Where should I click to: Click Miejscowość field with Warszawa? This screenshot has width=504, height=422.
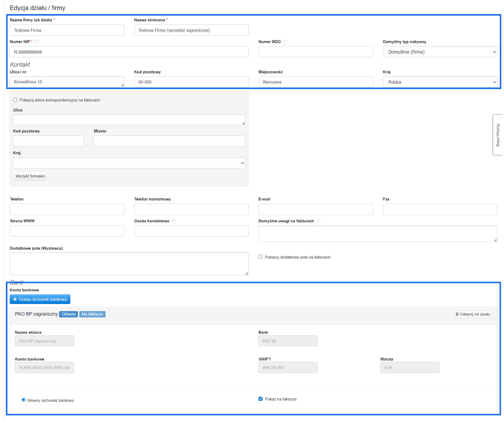(315, 82)
